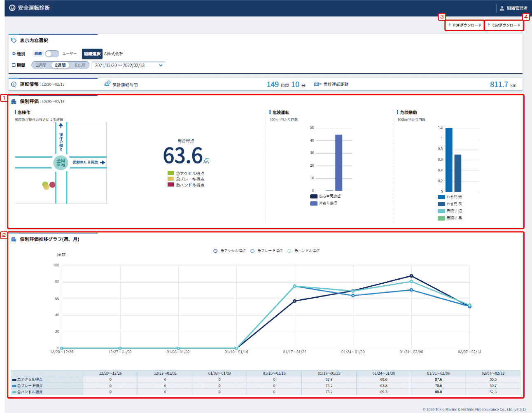Click the tag icon beside 表示内容選択
532x413 pixels.
[14, 40]
